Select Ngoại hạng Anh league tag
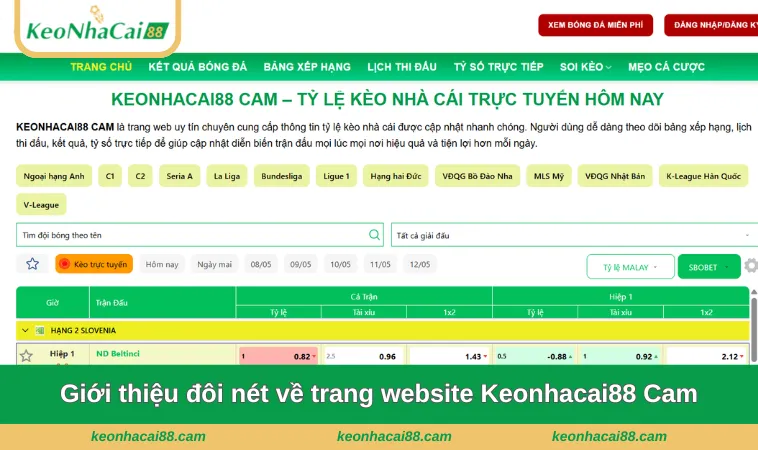Image resolution: width=758 pixels, height=450 pixels. coord(54,176)
